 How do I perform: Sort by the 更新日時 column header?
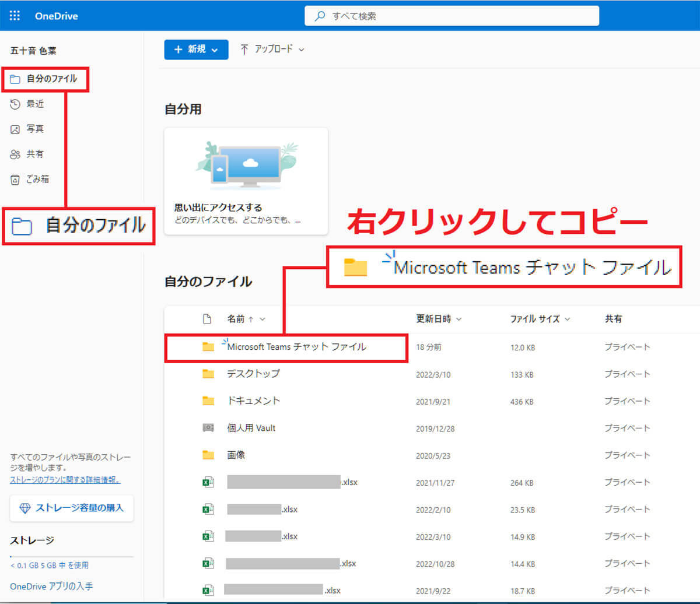439,319
